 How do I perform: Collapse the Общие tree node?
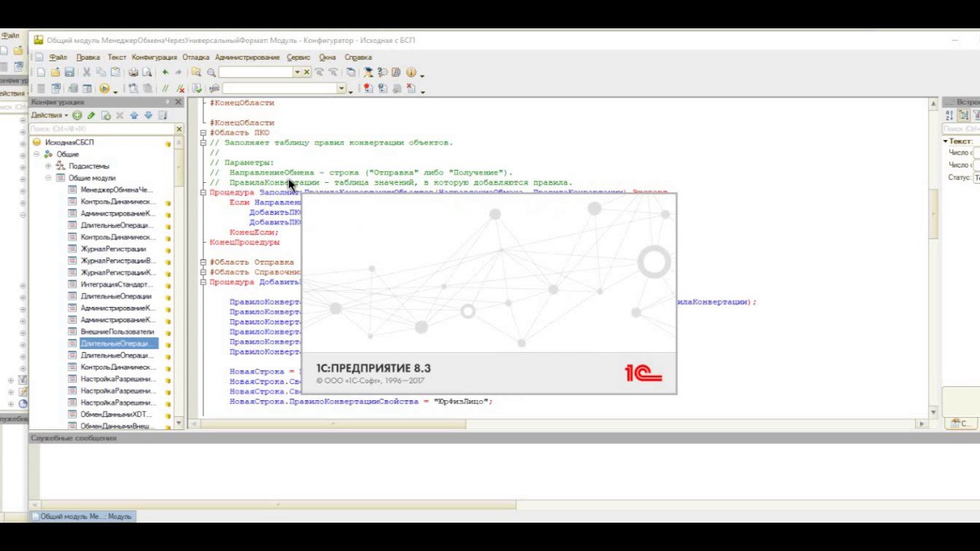(x=36, y=154)
